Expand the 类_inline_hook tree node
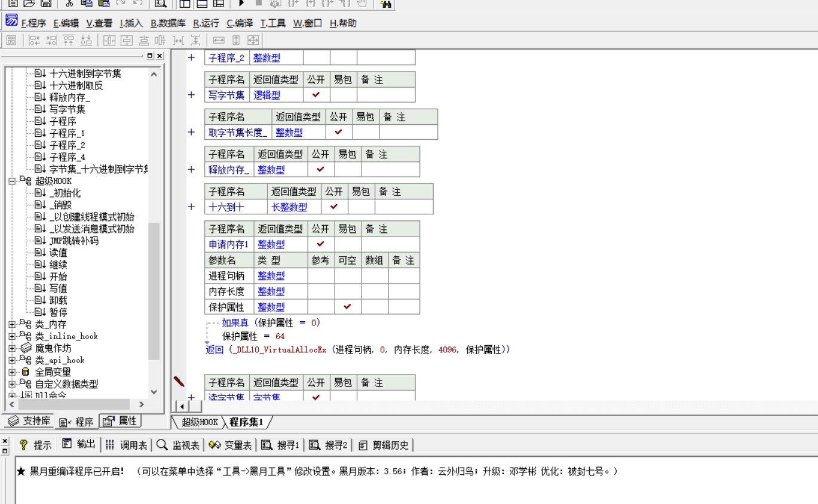 tap(12, 336)
